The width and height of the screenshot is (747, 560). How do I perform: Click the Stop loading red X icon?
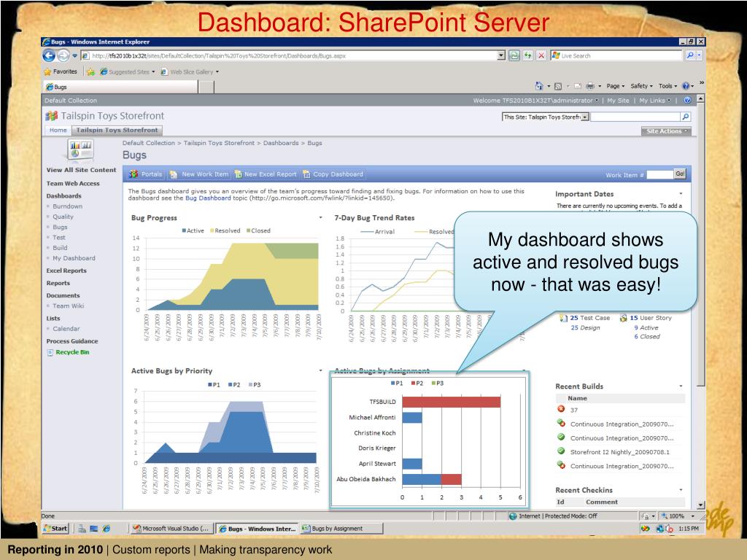pos(541,55)
